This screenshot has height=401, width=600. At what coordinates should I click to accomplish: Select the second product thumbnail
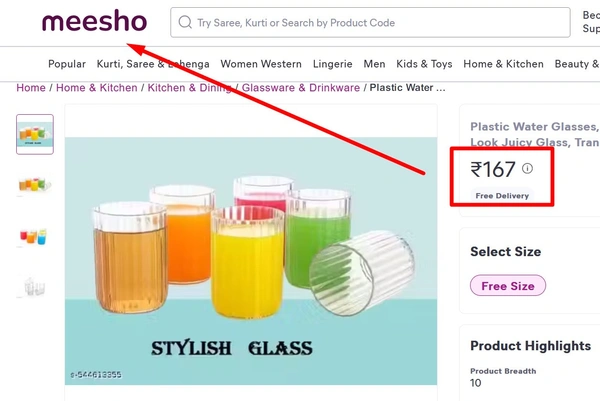click(x=35, y=184)
